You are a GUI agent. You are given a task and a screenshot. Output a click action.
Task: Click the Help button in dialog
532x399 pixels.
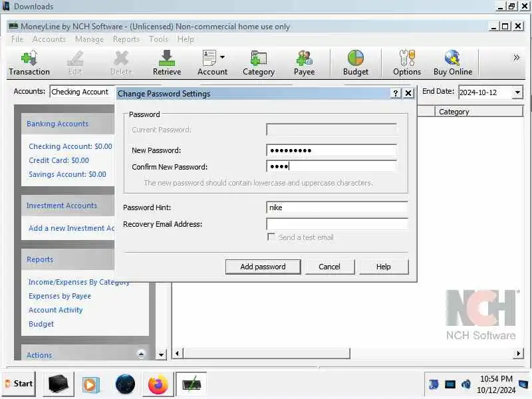[x=384, y=267]
